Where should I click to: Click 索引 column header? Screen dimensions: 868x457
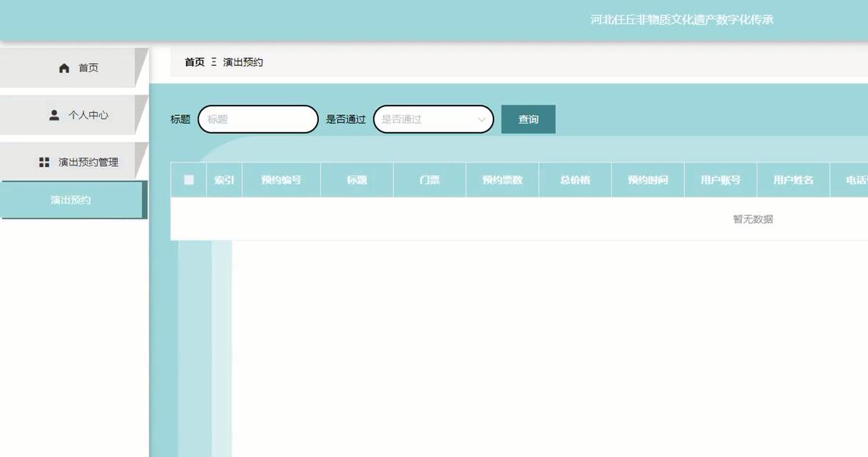coord(224,180)
